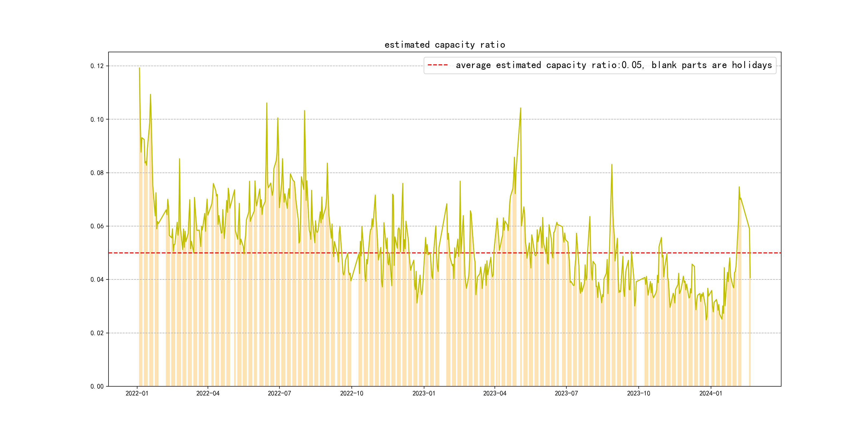Click the 2022-01 x-axis date label
The image size is (868, 434).
[x=137, y=393]
